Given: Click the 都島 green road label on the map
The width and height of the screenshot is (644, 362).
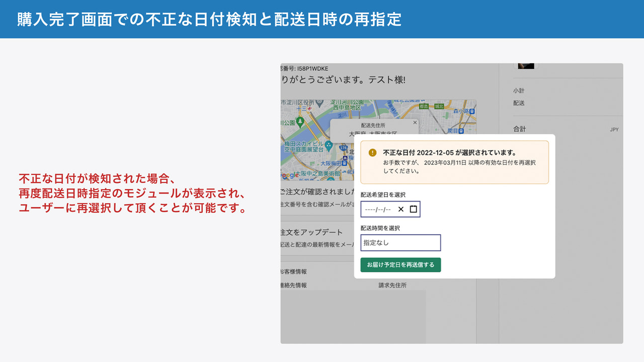Looking at the screenshot, I should pyautogui.click(x=425, y=107).
